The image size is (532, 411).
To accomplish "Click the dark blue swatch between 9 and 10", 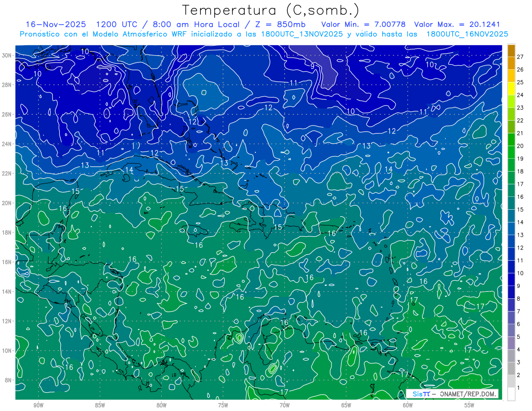I will 511,279.
